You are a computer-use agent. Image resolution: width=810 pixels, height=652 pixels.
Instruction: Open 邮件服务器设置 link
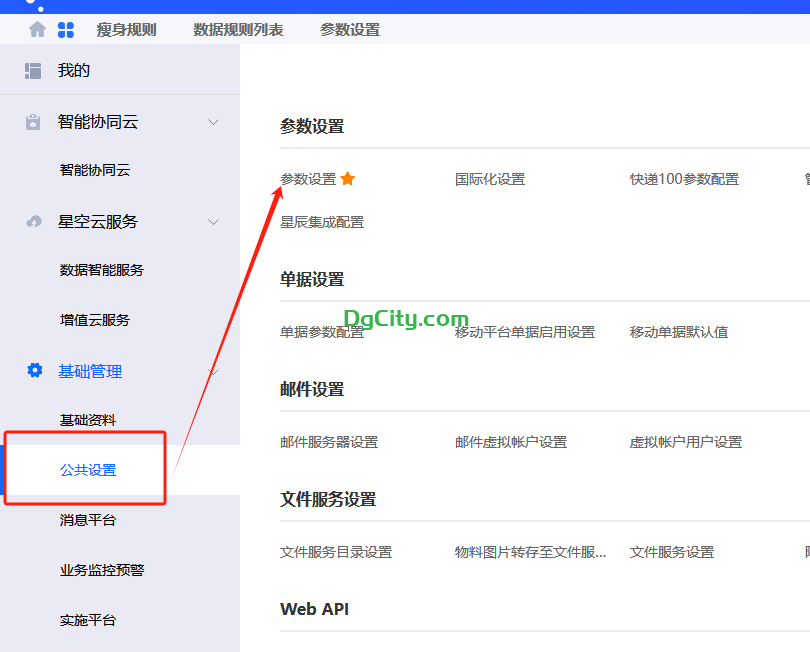(x=329, y=442)
